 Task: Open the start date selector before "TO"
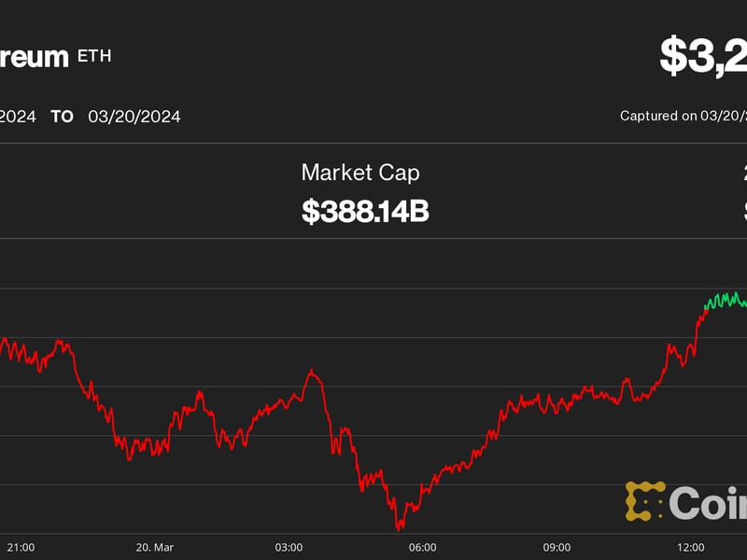click(x=19, y=117)
